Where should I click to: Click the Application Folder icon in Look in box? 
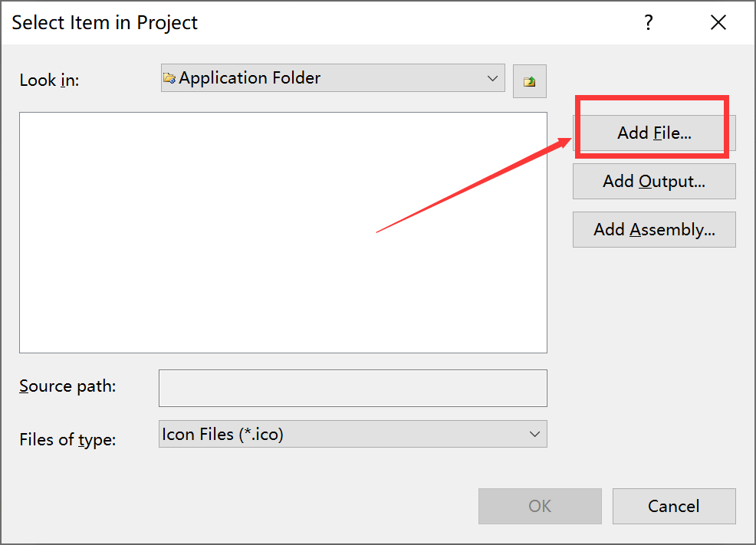point(169,78)
